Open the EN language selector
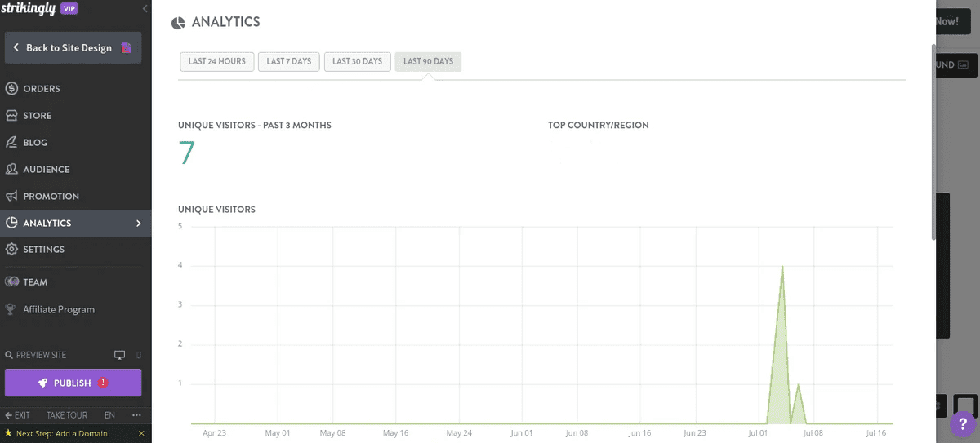The height and width of the screenshot is (443, 980). point(109,414)
